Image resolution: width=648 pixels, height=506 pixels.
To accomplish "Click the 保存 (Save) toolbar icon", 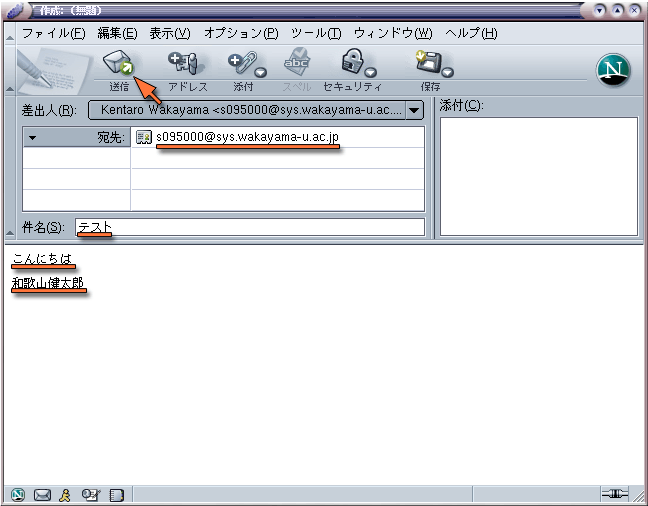I will 428,64.
